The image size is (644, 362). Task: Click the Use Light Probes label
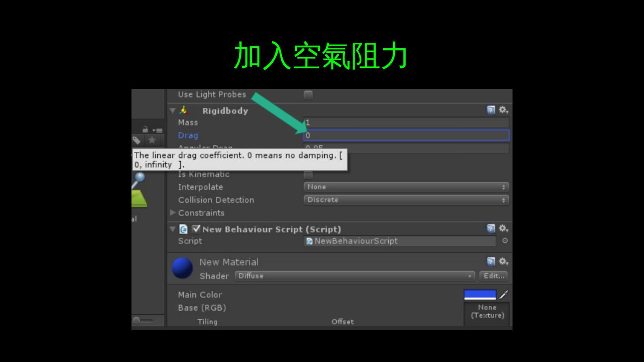pos(212,94)
